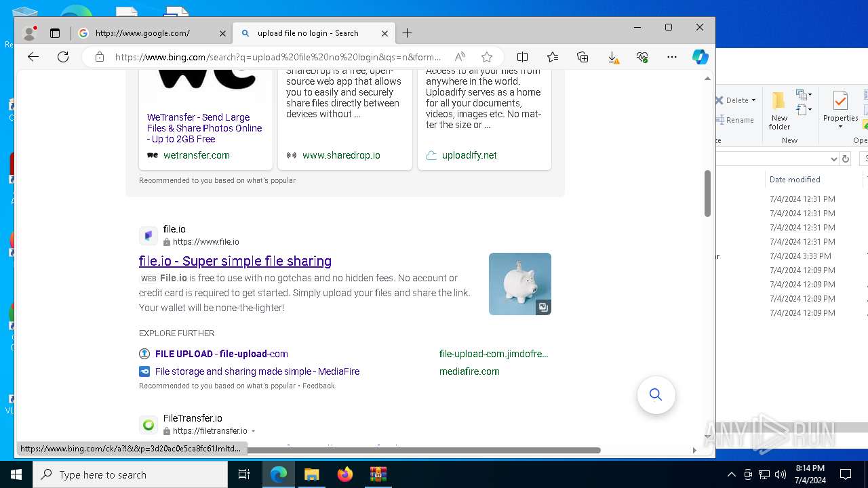The height and width of the screenshot is (488, 868).
Task: Click the file.io piggy bank thumbnail
Action: pos(520,284)
